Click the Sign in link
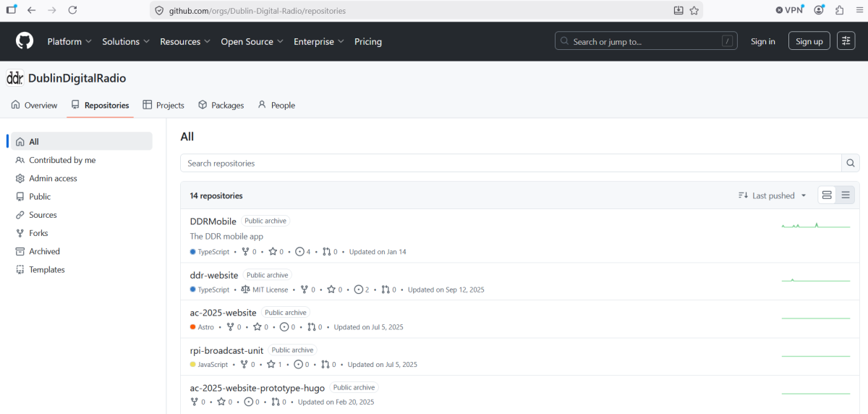Viewport: 868px width, 414px height. coord(762,41)
